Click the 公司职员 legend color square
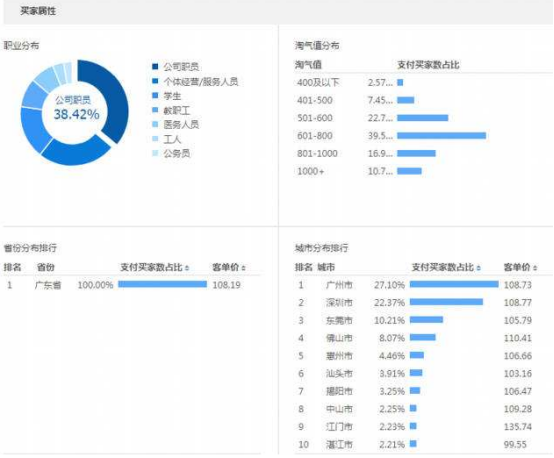554x458 pixels. pos(155,66)
